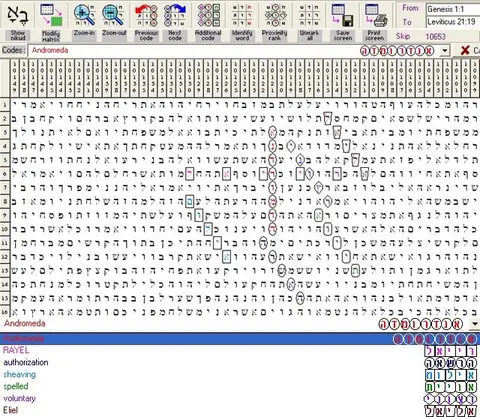The height and width of the screenshot is (417, 480).
Task: Click Hebrew letters beside sheaving entry
Action: click(451, 375)
